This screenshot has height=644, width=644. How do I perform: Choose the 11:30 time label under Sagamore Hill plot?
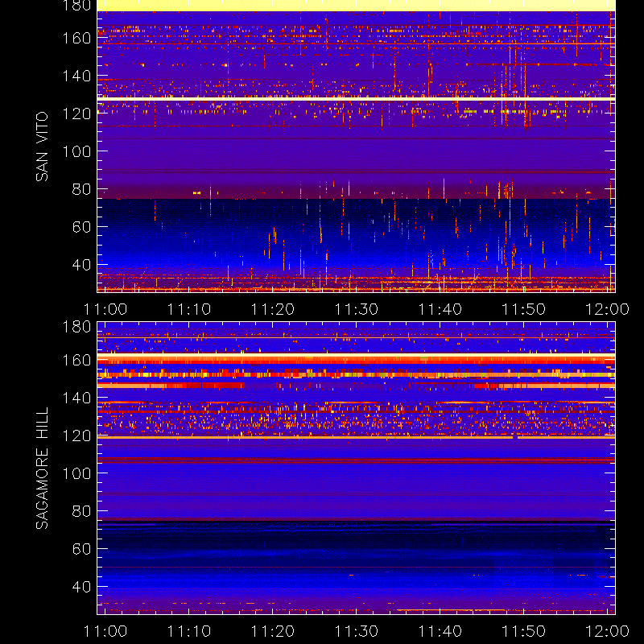357,631
